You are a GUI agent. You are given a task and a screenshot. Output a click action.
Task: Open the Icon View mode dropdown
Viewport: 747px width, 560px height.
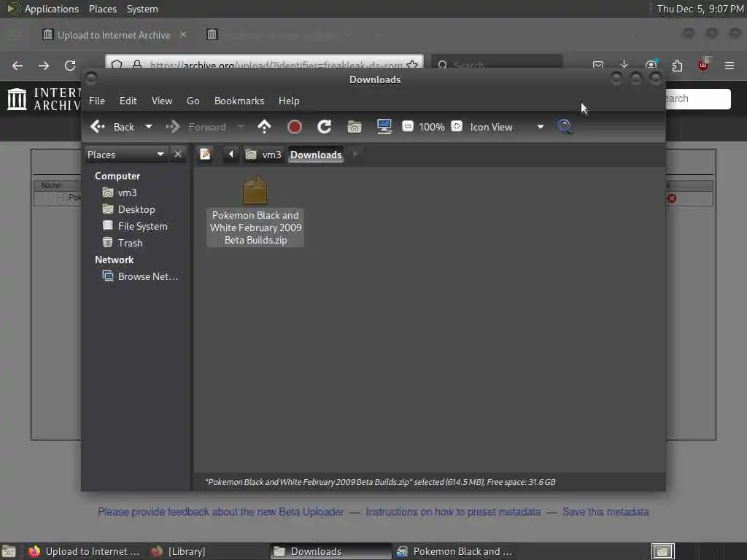pos(507,127)
